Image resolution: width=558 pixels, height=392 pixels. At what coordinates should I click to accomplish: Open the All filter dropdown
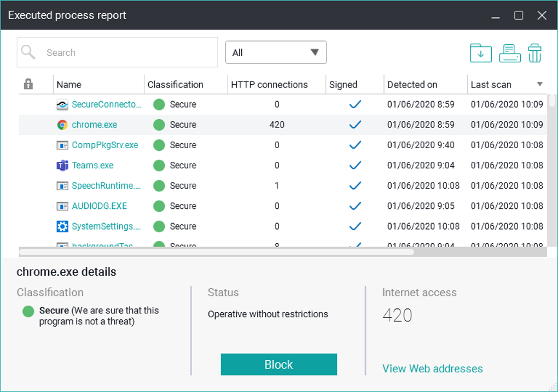[x=276, y=52]
